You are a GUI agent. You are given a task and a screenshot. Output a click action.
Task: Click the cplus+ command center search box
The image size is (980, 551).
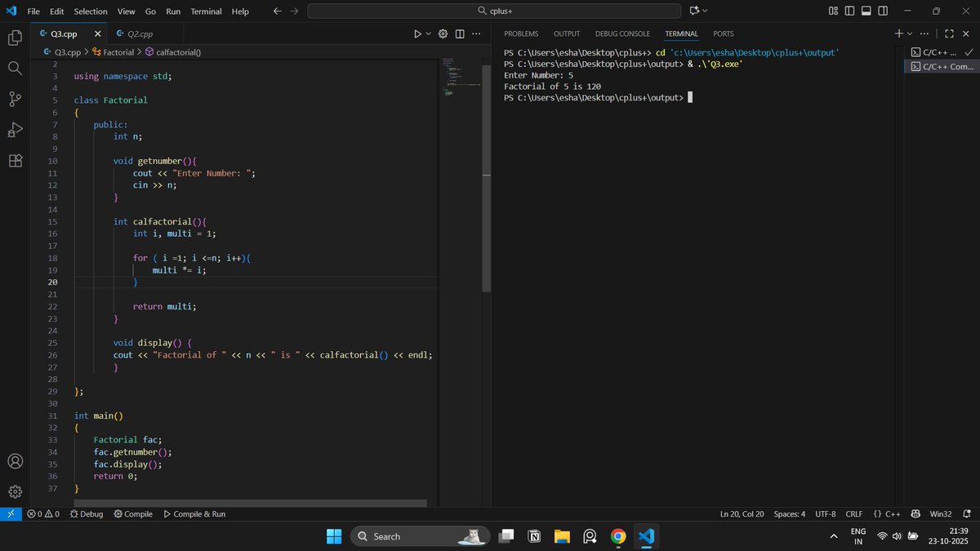coord(494,11)
